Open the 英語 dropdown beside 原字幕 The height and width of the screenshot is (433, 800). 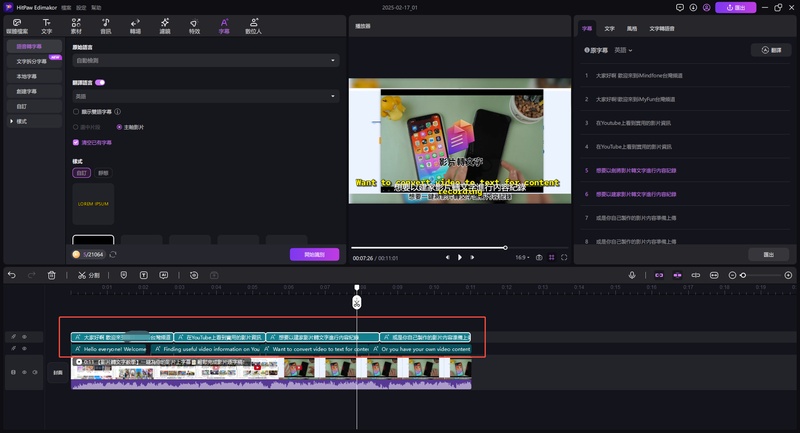(x=623, y=50)
